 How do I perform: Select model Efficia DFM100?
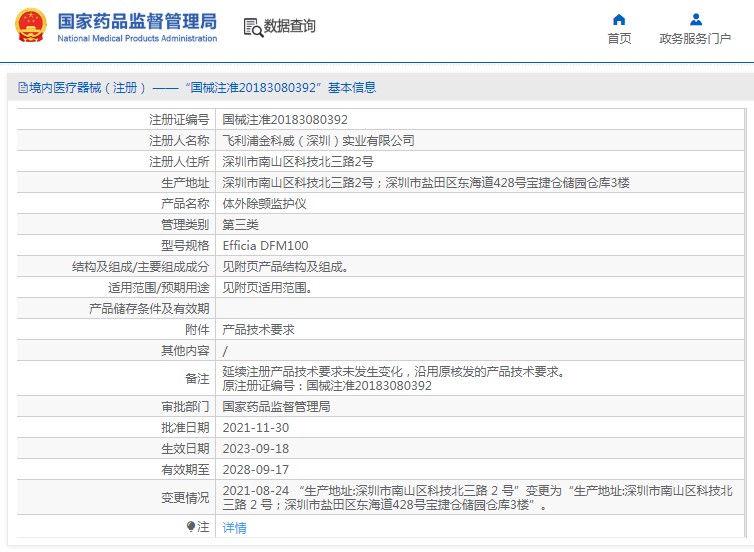tap(265, 246)
